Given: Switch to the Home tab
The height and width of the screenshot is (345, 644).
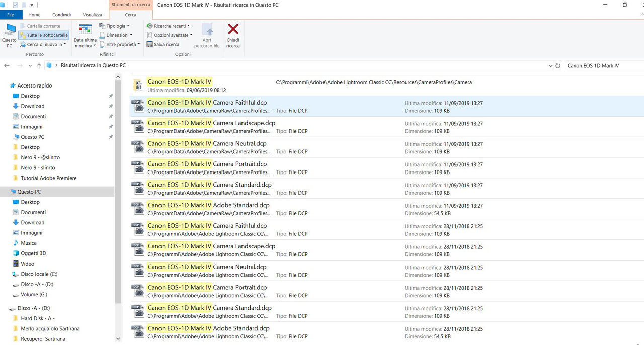Looking at the screenshot, I should pos(34,15).
